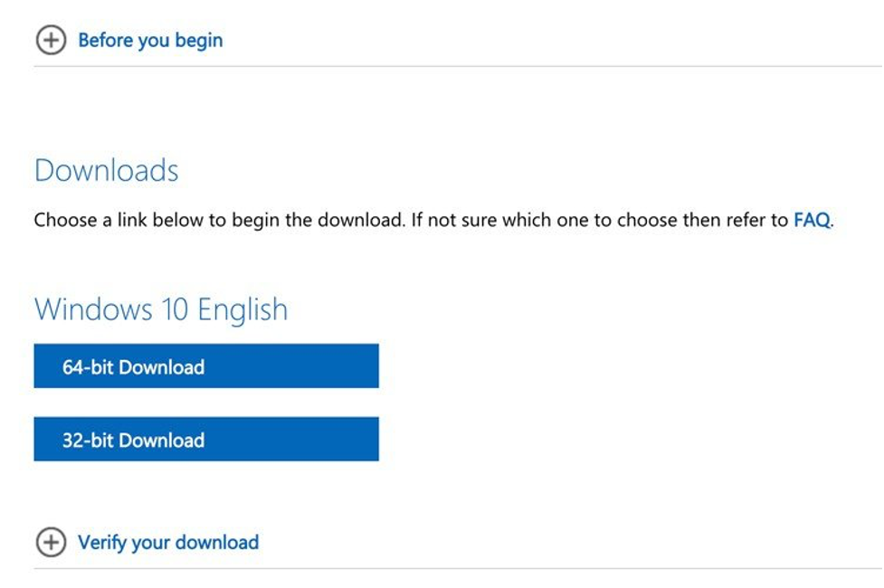Open the FAQ link

[x=812, y=219]
